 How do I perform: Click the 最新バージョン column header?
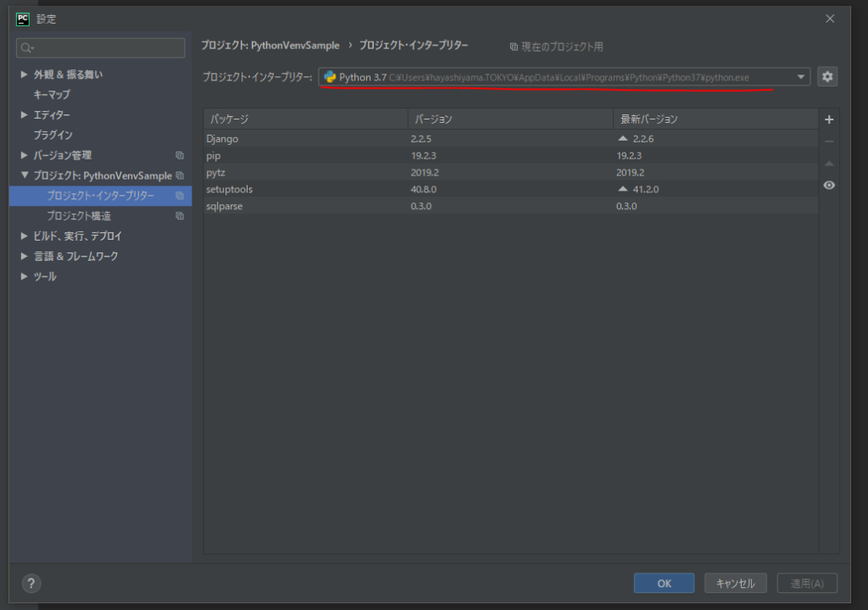pyautogui.click(x=715, y=119)
